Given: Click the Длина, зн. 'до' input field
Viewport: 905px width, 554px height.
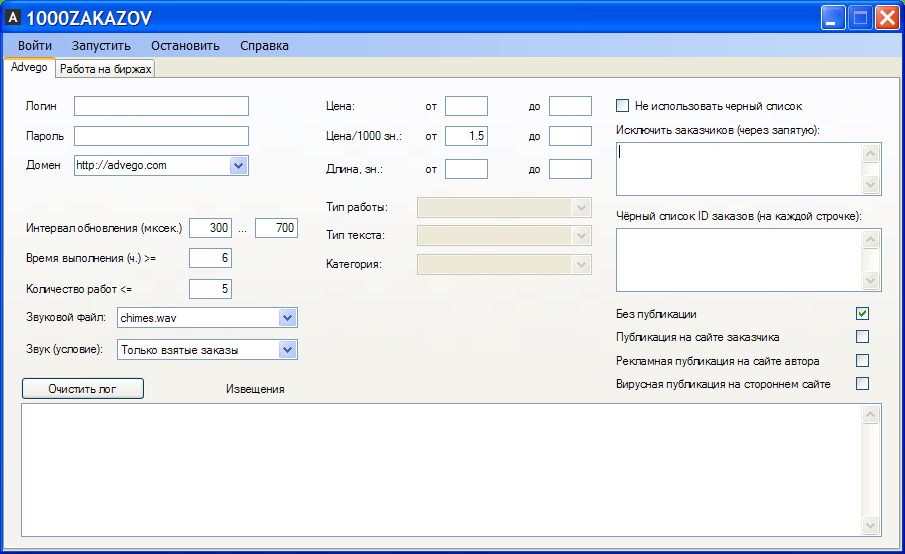Looking at the screenshot, I should 570,169.
